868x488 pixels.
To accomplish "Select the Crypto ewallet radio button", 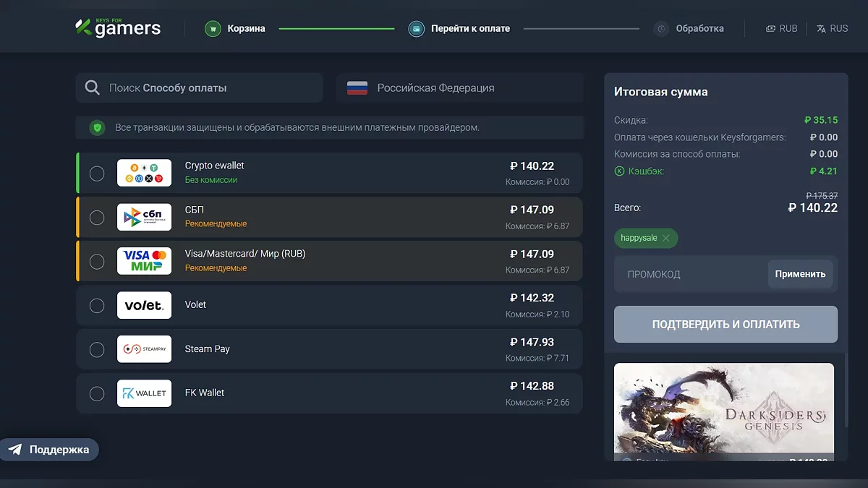I will (x=97, y=174).
